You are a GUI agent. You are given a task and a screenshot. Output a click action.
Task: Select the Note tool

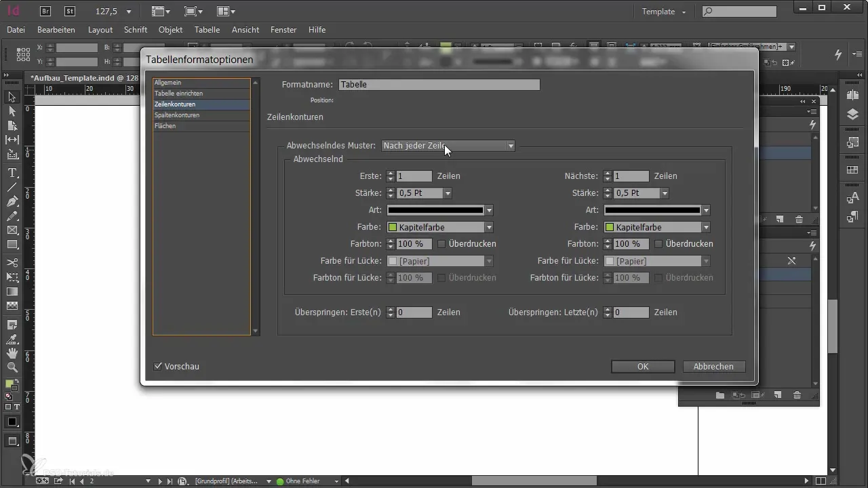[12, 325]
